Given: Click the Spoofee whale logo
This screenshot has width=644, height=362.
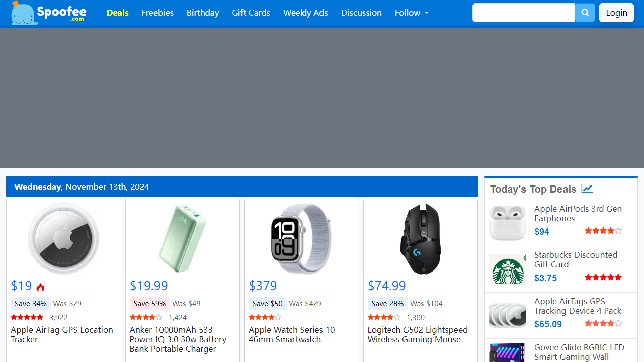Looking at the screenshot, I should tap(49, 13).
